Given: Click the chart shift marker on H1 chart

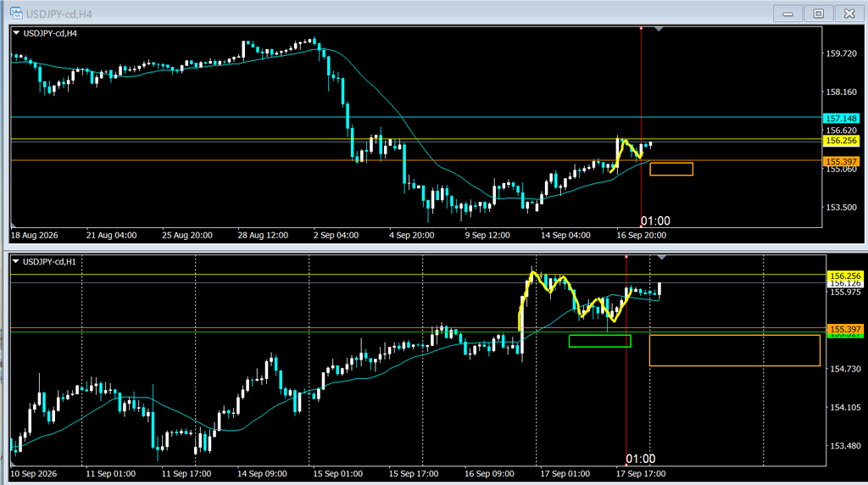Looking at the screenshot, I should (x=661, y=258).
